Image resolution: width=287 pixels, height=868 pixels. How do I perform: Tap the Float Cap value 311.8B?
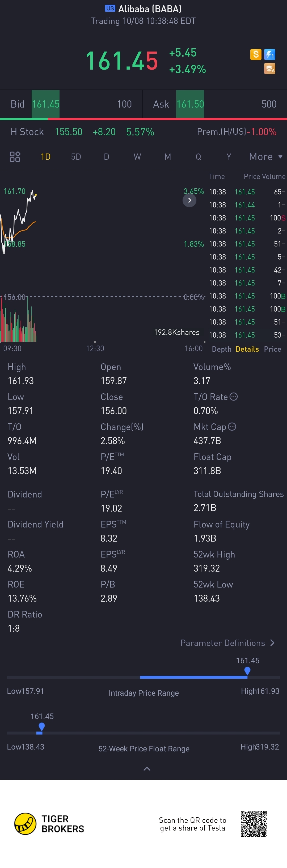(x=207, y=471)
